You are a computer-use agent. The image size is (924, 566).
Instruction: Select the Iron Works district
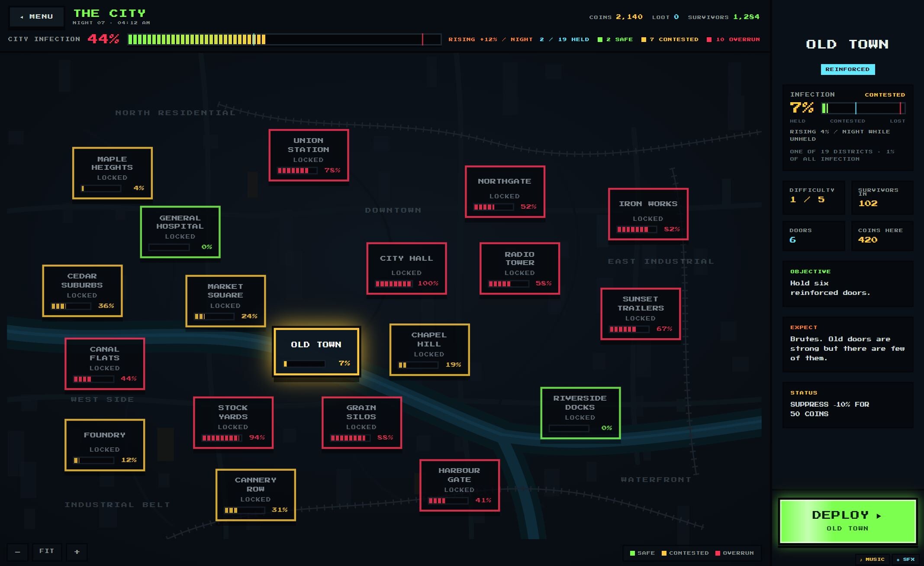click(x=648, y=214)
